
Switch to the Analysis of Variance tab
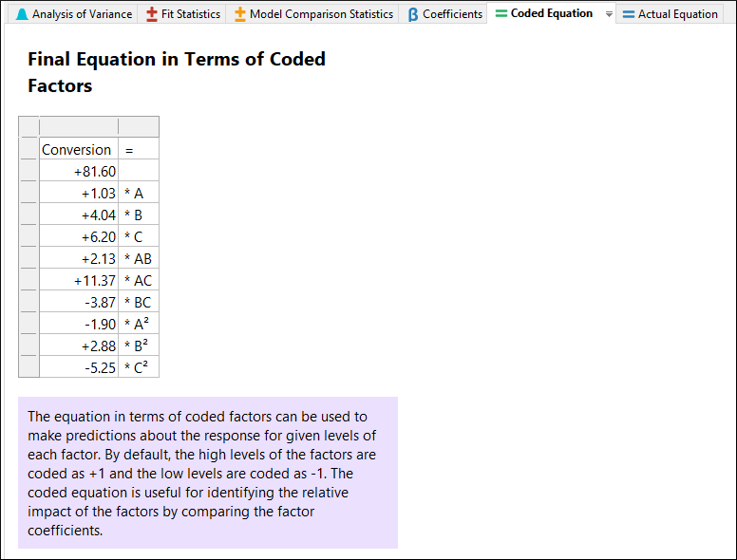[x=73, y=14]
